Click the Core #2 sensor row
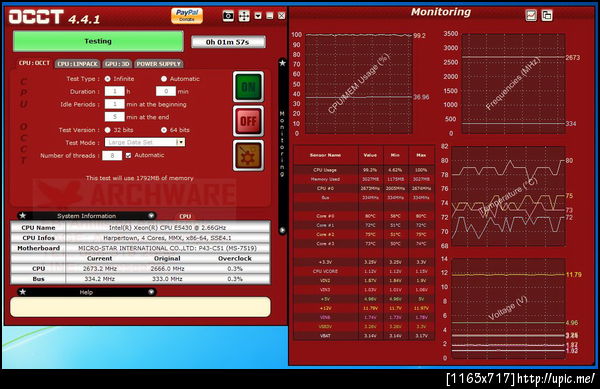Screen dimensions: 600x389 coord(364,234)
